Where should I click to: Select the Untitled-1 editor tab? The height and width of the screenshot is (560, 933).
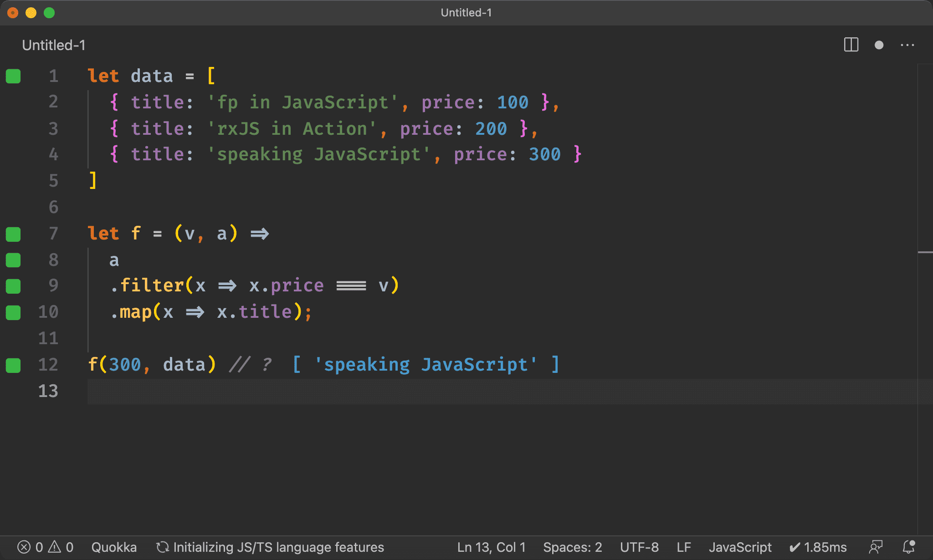pyautogui.click(x=54, y=45)
